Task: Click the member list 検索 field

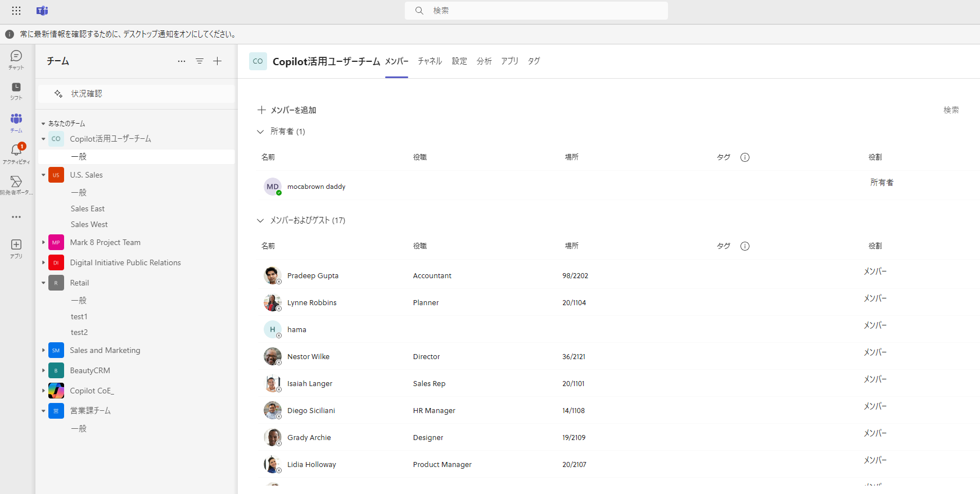Action: tap(951, 110)
